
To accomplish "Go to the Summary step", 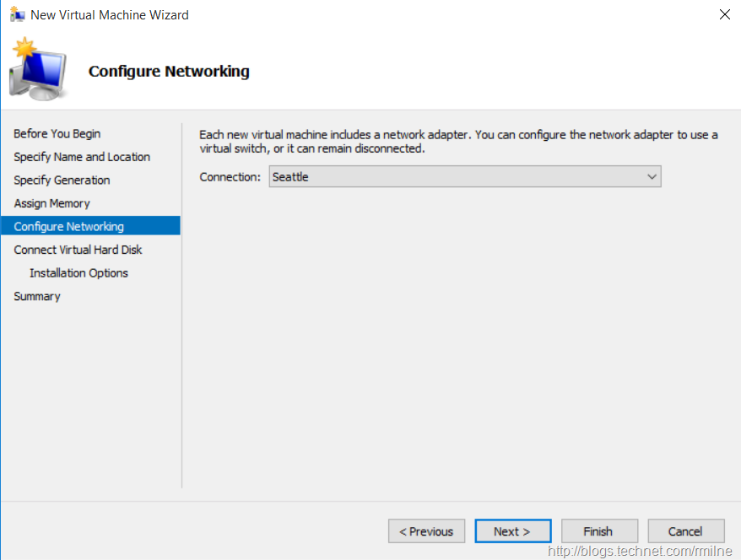I will click(x=37, y=296).
